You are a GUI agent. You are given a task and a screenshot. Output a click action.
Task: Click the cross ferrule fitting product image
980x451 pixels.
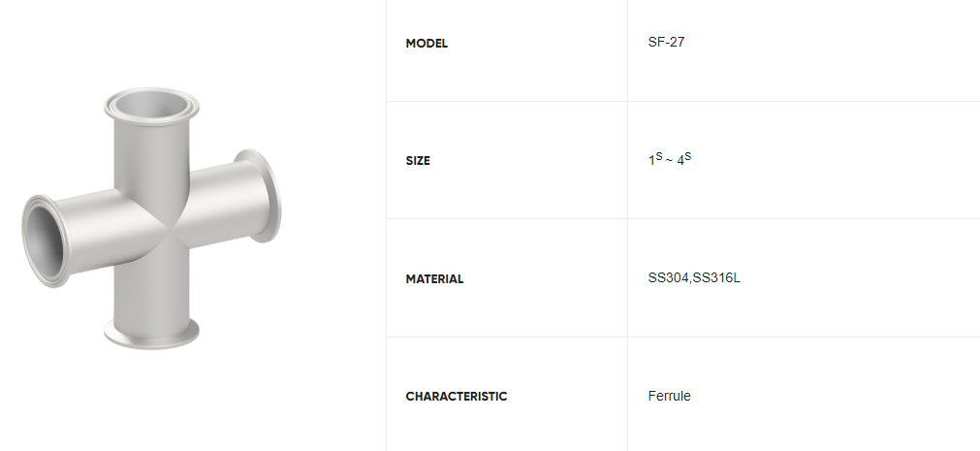coord(152,217)
